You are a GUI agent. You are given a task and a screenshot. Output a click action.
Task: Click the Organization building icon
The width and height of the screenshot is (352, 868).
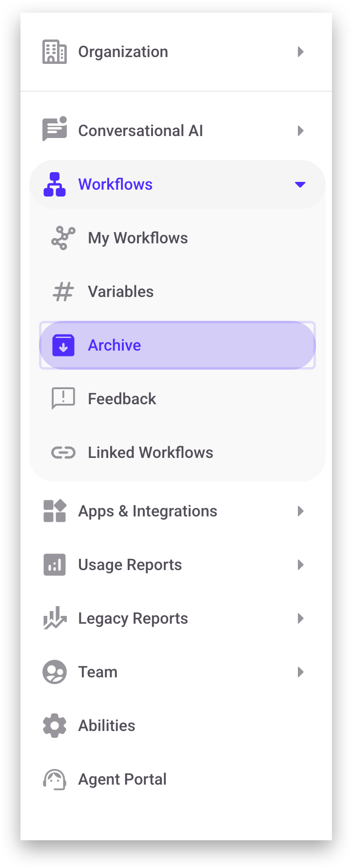(54, 52)
